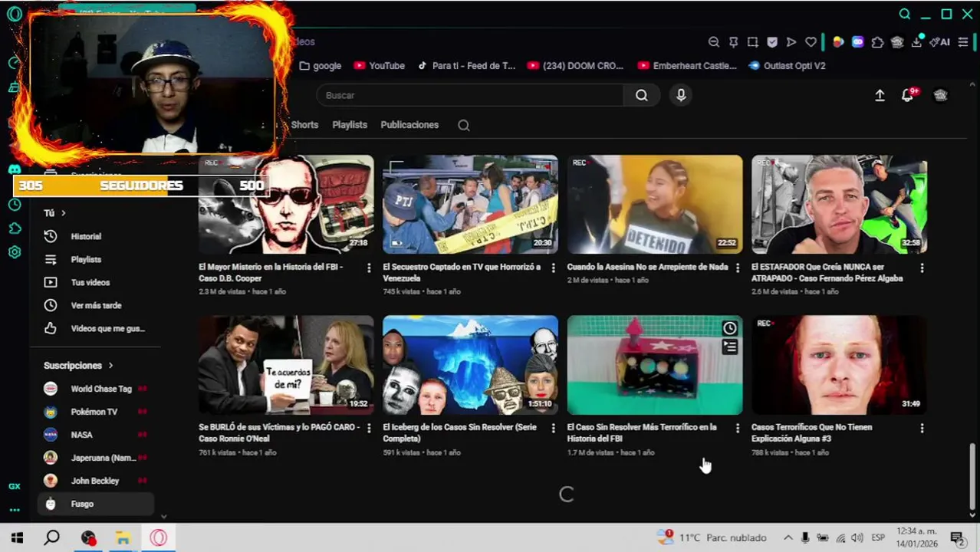This screenshot has width=980, height=552.
Task: Add page to bookmarks with the heart icon
Action: [811, 42]
